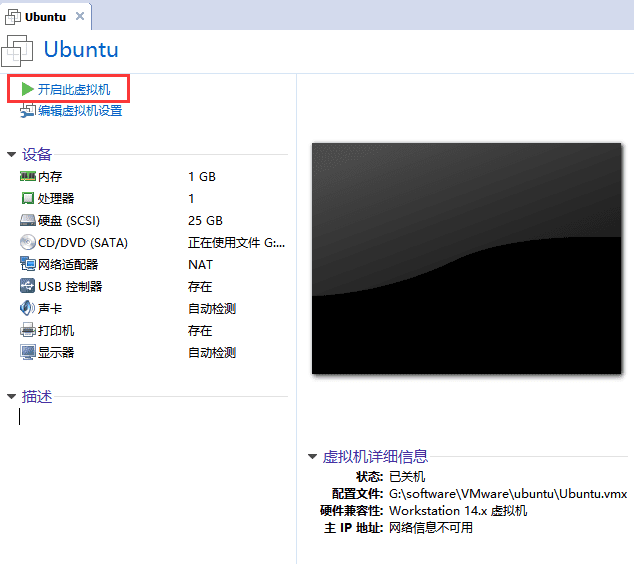634x564 pixels.
Task: Select the 声卡 device label
Action: point(50,308)
